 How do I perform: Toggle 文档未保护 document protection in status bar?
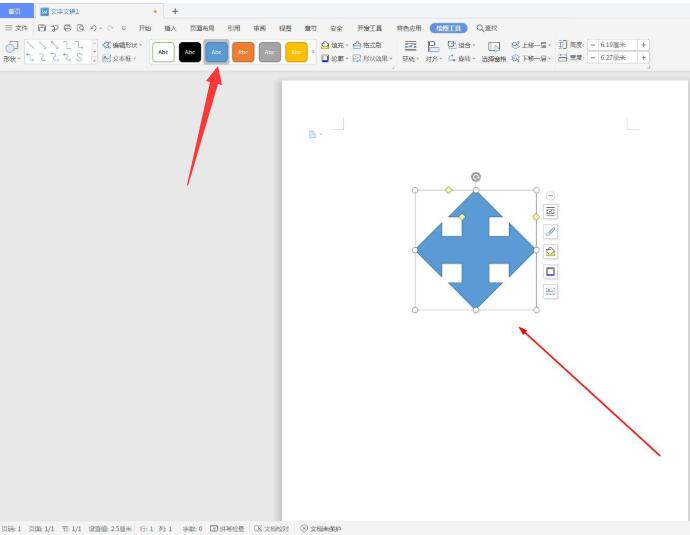click(x=321, y=528)
